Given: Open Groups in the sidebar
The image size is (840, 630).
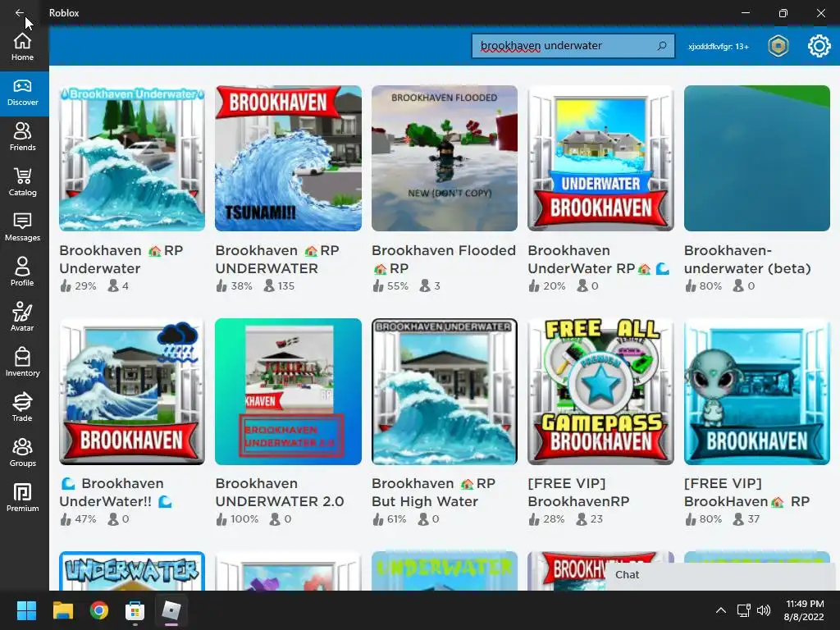Looking at the screenshot, I should (22, 453).
